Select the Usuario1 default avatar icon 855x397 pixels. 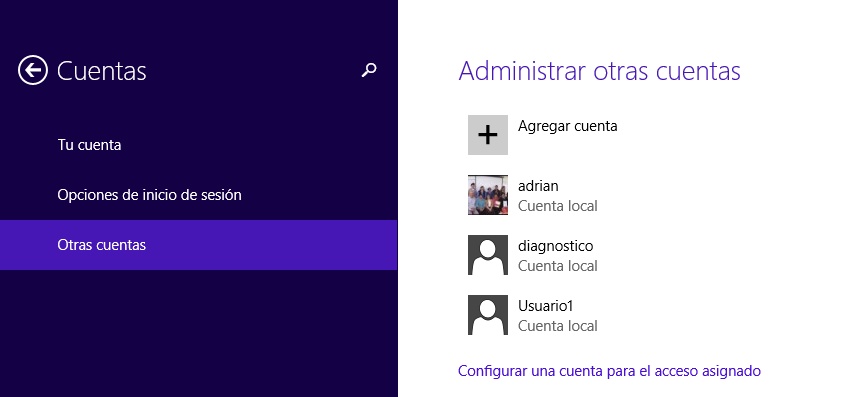click(487, 315)
